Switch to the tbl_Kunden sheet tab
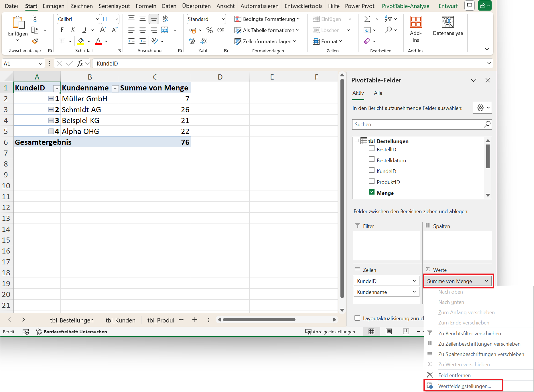Viewport: 534px width, 392px height. (120, 320)
